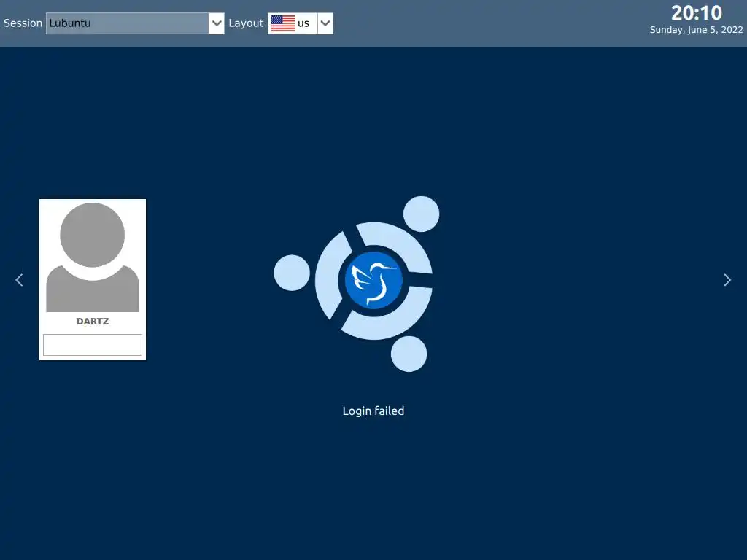Click the Session label

coord(23,23)
